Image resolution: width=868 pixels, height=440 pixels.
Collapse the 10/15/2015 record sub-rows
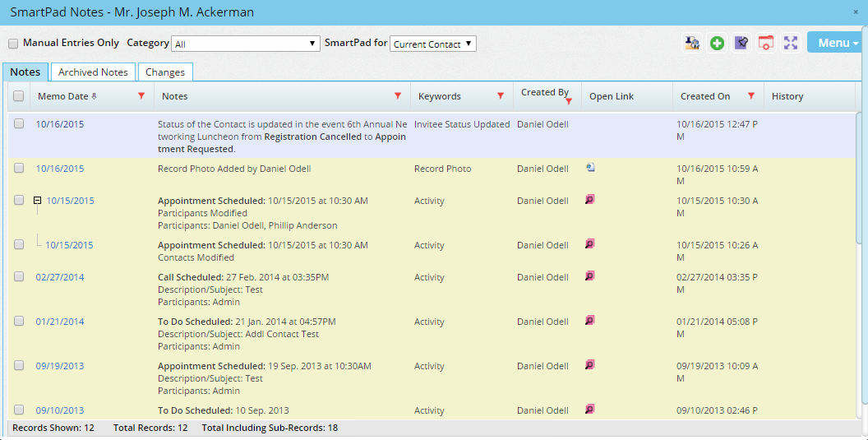pyautogui.click(x=38, y=200)
